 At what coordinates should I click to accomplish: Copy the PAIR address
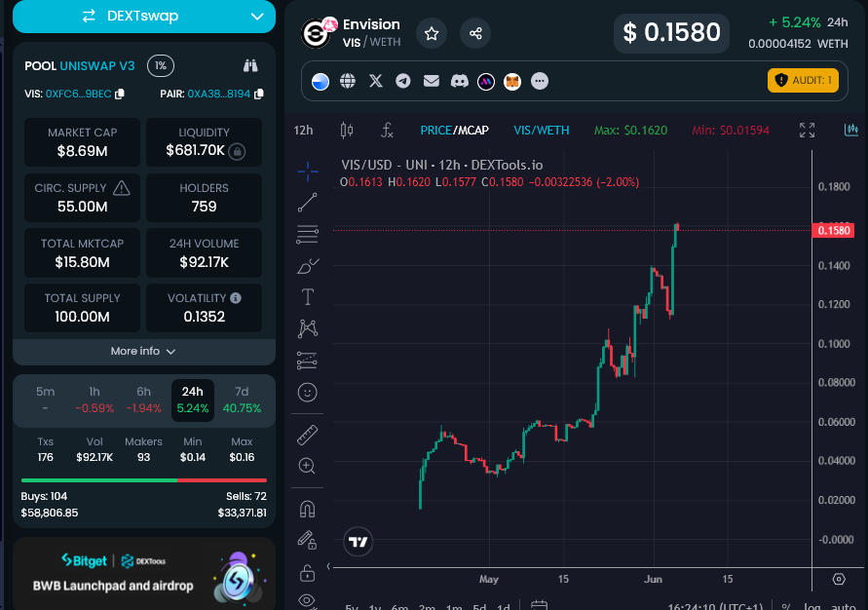258,95
